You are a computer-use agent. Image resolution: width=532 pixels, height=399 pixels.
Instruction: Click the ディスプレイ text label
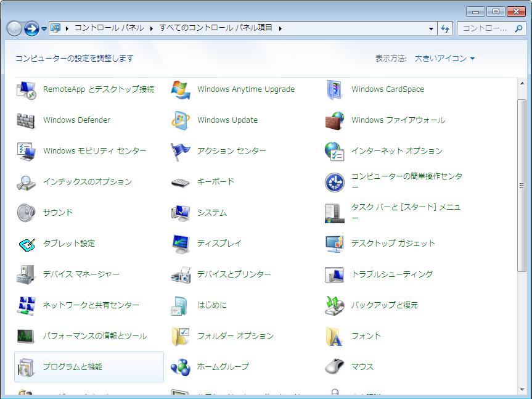click(219, 243)
